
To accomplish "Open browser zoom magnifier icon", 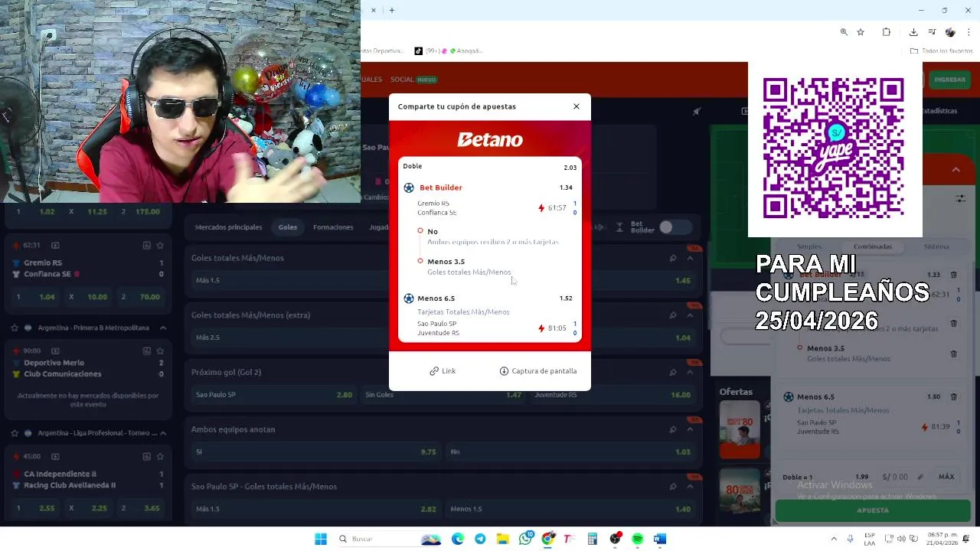I will tap(844, 32).
